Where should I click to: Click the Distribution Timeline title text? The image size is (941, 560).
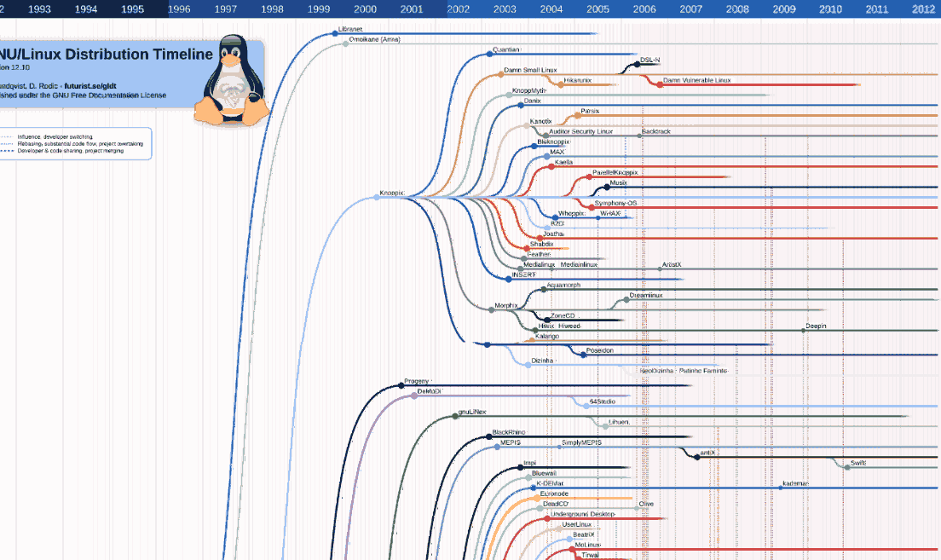(139, 54)
